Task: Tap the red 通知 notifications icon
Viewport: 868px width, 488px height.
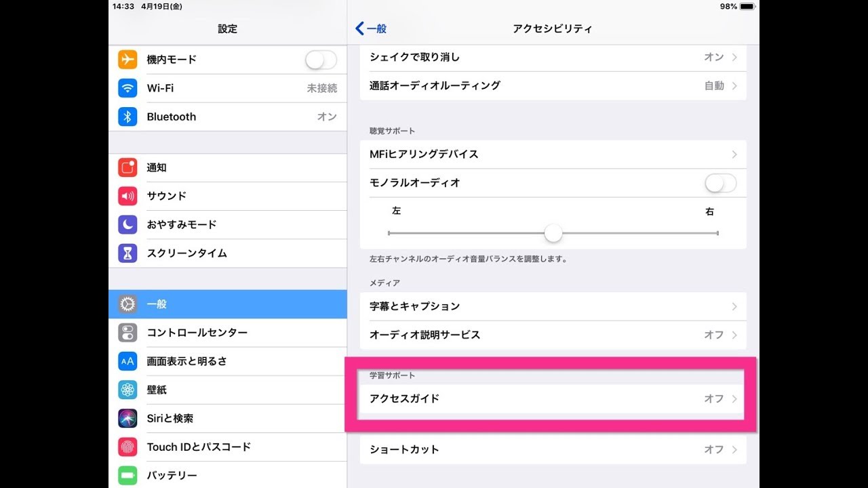Action: pyautogui.click(x=127, y=167)
